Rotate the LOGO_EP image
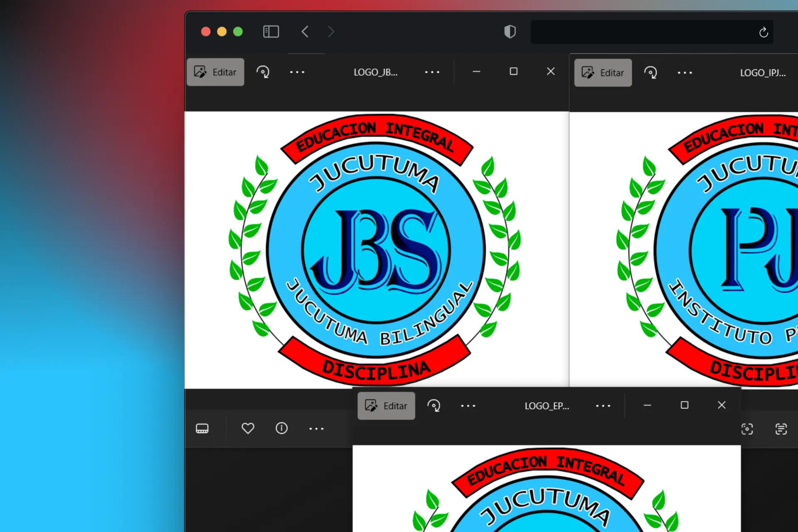The height and width of the screenshot is (532, 798). coord(433,406)
